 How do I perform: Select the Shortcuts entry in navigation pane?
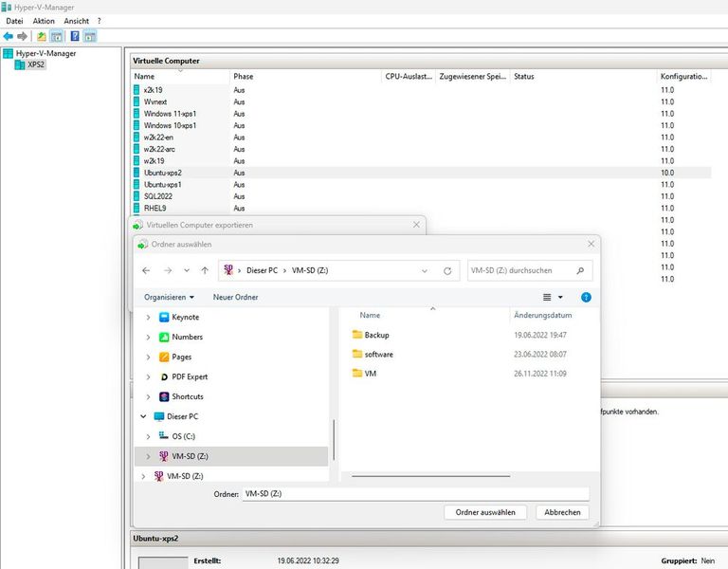tap(188, 396)
